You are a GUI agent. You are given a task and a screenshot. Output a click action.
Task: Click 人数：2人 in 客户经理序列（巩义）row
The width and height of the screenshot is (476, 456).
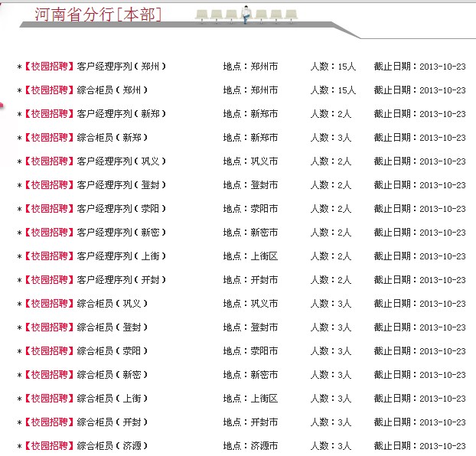click(x=331, y=161)
